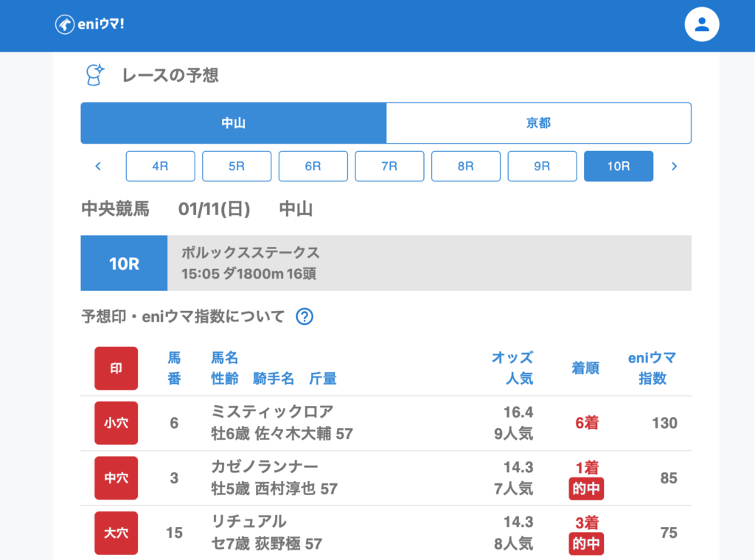Viewport: 755px width, 560px height.
Task: Click the race prediction header icon
Action: click(x=94, y=75)
